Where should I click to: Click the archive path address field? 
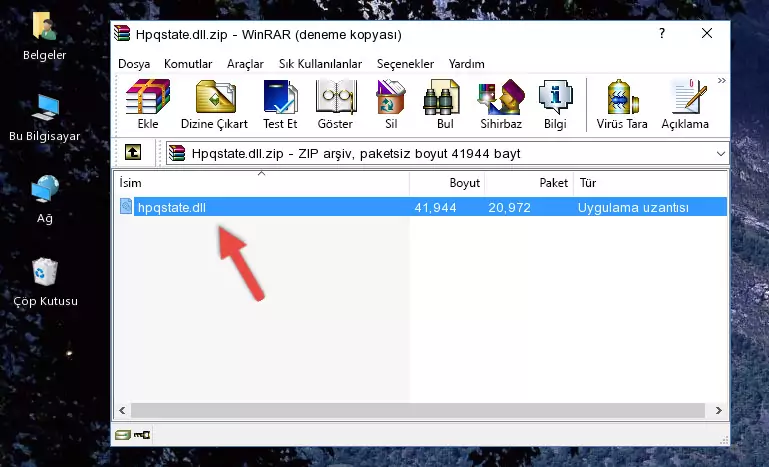point(447,154)
